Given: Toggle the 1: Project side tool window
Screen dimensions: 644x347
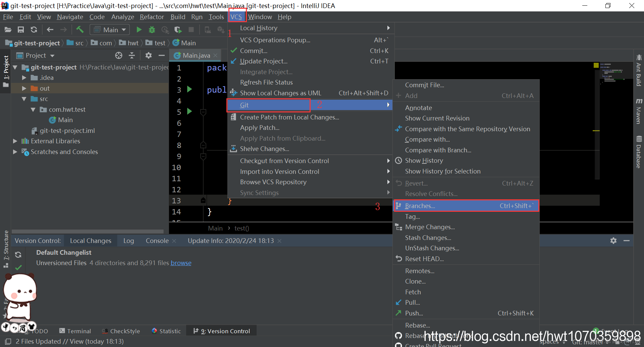Looking at the screenshot, I should coord(6,71).
